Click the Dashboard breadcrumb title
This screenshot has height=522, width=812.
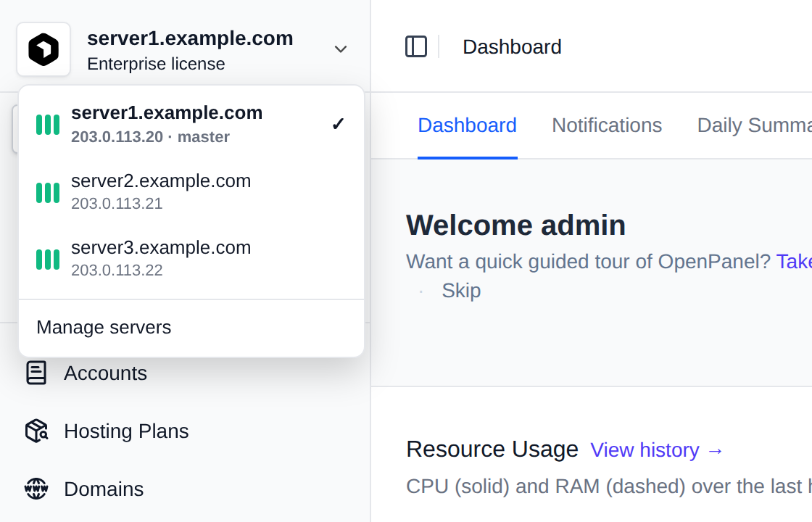512,46
